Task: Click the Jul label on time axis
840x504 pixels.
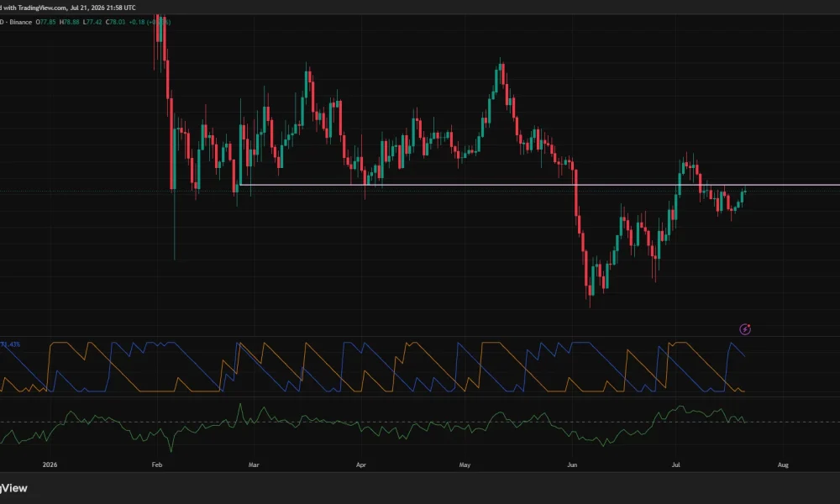Action: (x=675, y=465)
